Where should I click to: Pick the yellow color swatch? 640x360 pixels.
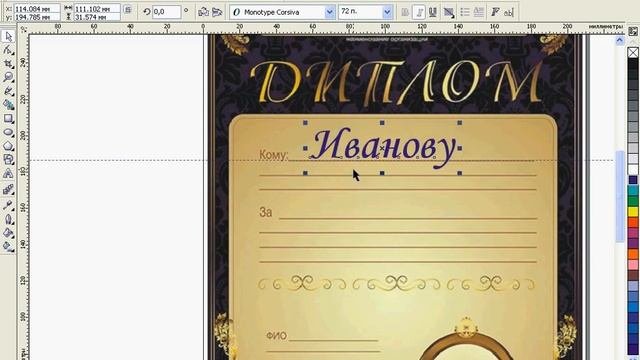coord(633,211)
